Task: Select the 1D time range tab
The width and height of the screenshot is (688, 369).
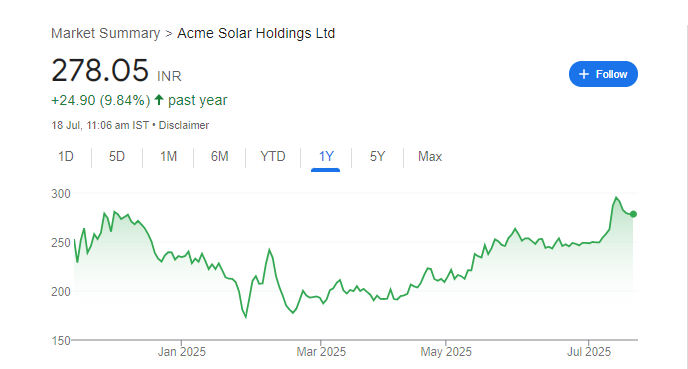Action: (x=66, y=157)
